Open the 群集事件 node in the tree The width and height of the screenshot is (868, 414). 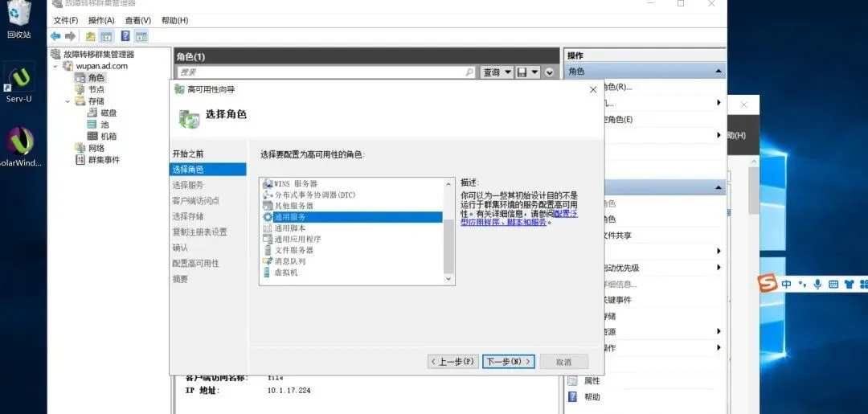pos(104,160)
